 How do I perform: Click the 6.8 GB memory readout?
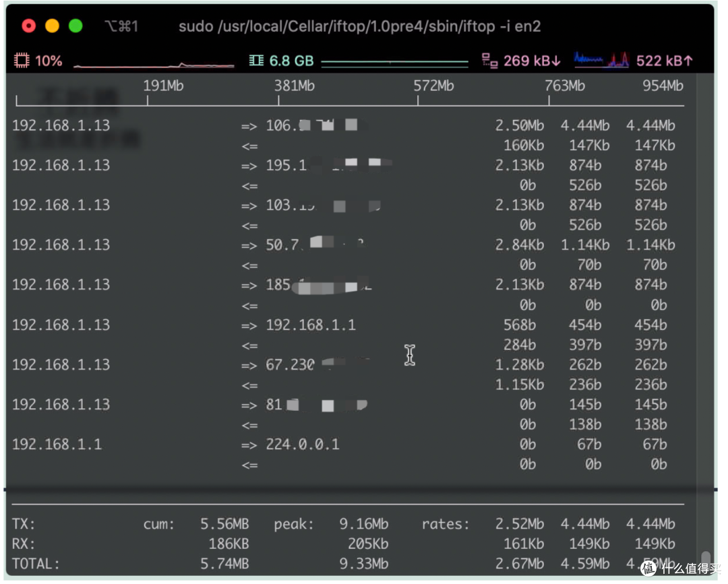(x=292, y=61)
